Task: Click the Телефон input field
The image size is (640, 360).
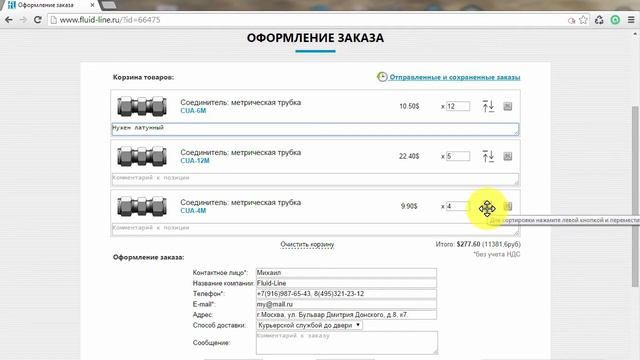Action: click(x=346, y=293)
